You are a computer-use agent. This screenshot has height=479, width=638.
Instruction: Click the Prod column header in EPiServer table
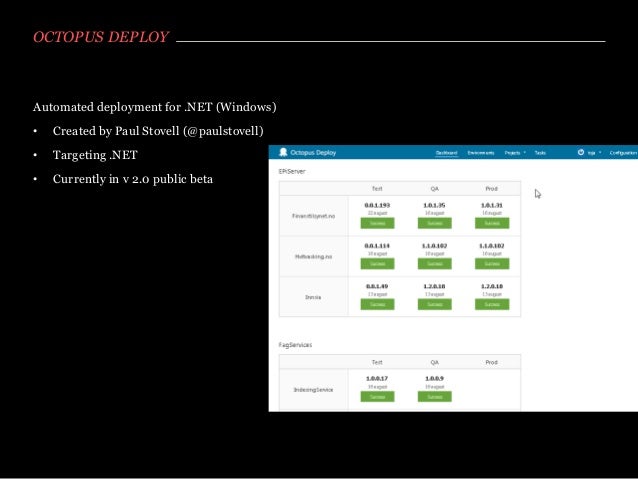(x=492, y=188)
